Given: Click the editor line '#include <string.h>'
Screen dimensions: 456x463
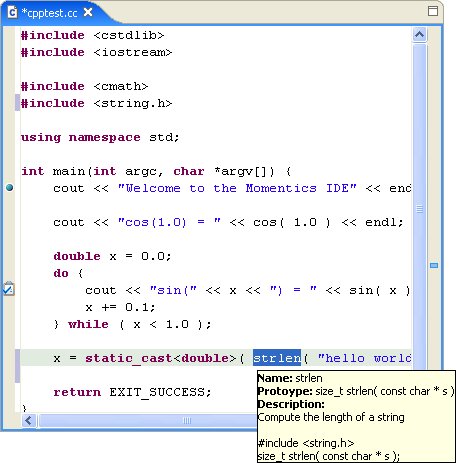Looking at the screenshot, I should click(96, 103).
